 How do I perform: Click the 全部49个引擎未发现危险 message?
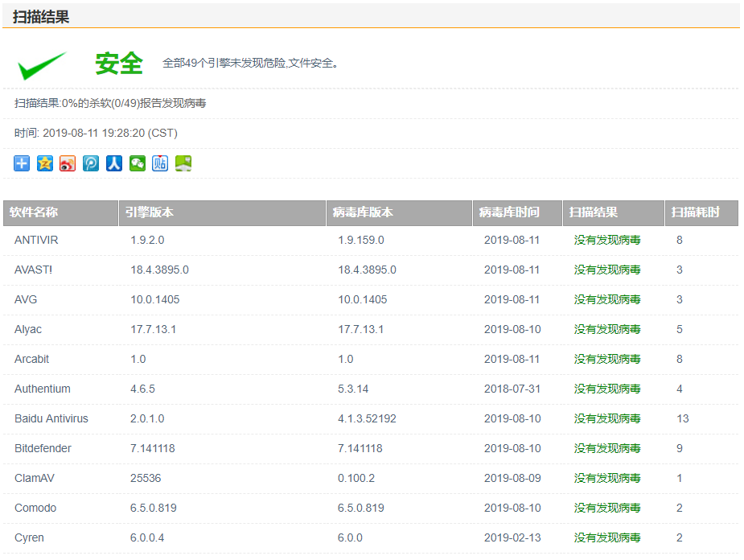(250, 63)
